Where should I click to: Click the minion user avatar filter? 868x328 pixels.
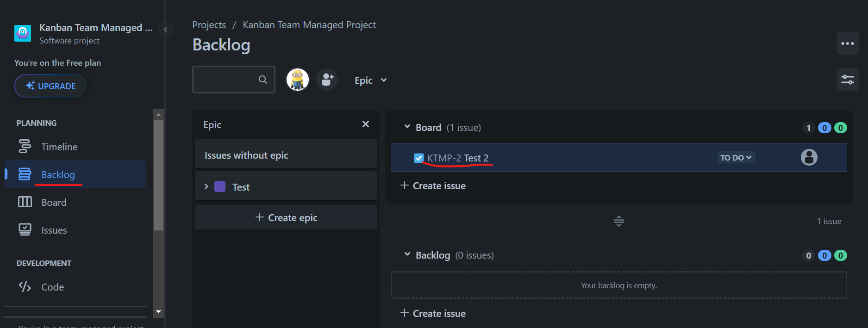pyautogui.click(x=298, y=80)
